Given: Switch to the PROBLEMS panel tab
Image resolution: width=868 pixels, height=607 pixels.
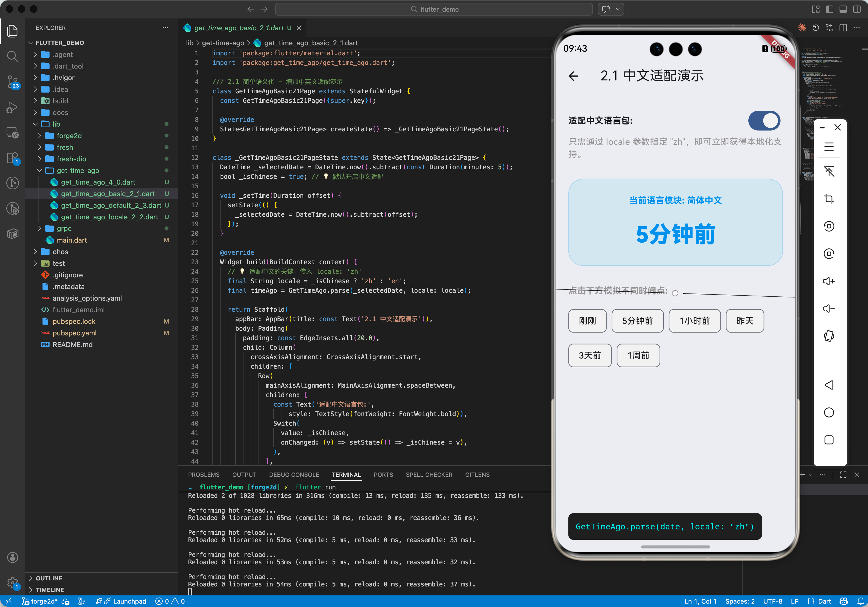Looking at the screenshot, I should coord(203,475).
